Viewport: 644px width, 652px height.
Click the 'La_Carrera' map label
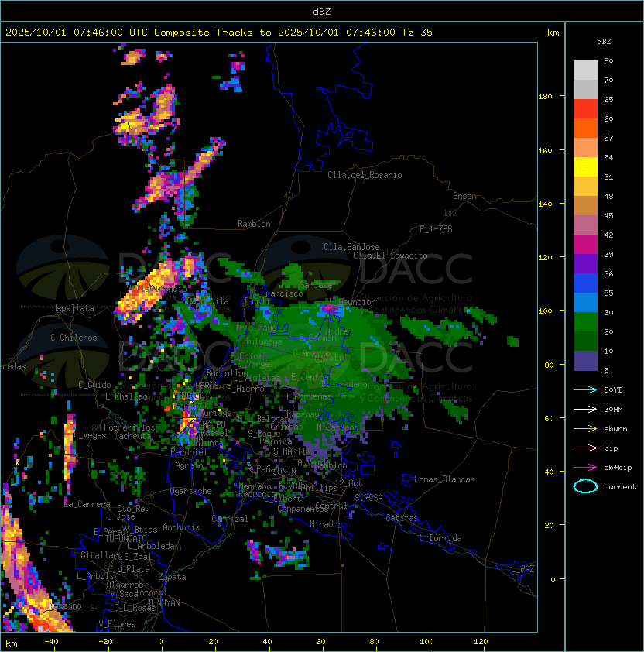[x=87, y=504]
